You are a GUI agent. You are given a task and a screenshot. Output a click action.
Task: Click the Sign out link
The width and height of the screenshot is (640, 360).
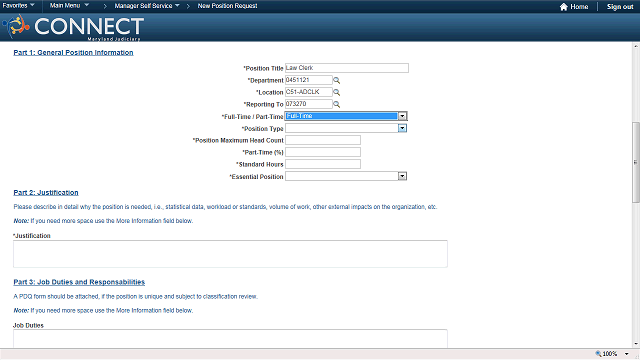click(x=620, y=7)
